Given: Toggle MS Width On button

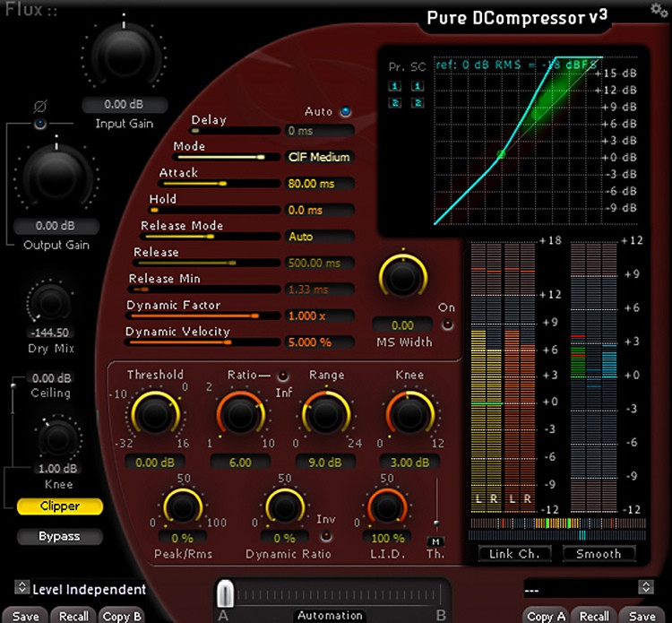Looking at the screenshot, I should (x=447, y=324).
